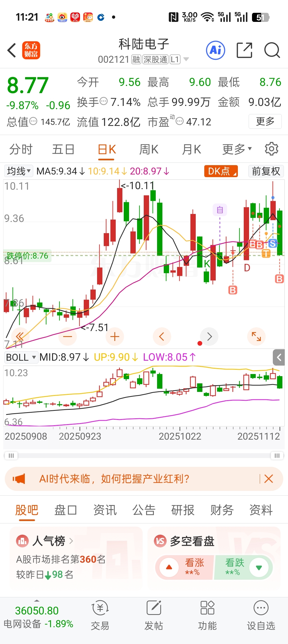
Task: Tap the 人气榜 chart icon
Action: [x=22, y=541]
